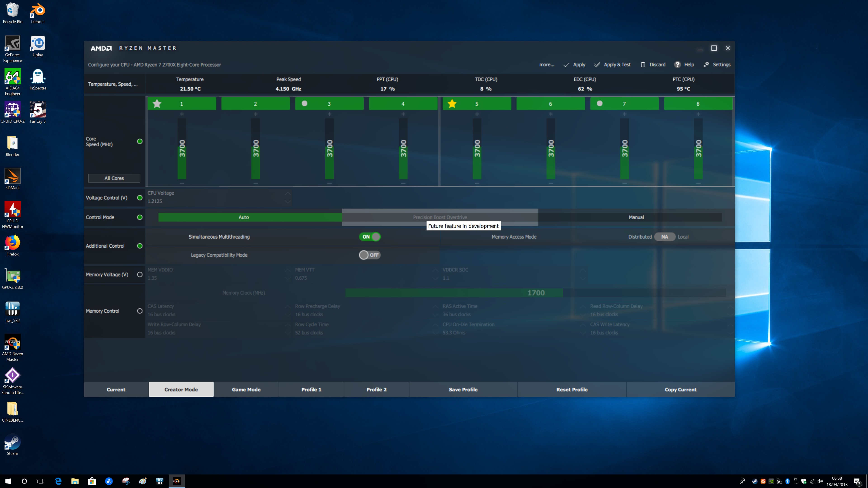Expand the Temperature, Speed panel header
The image size is (868, 488).
point(113,84)
